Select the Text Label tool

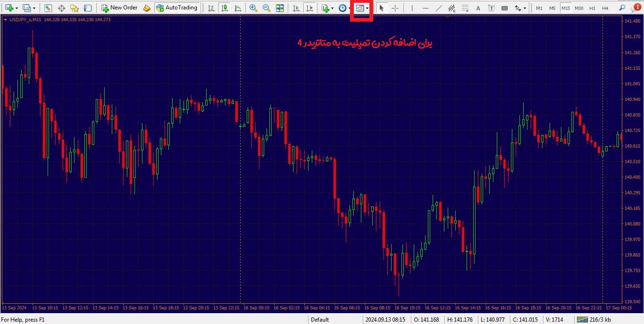point(492,8)
